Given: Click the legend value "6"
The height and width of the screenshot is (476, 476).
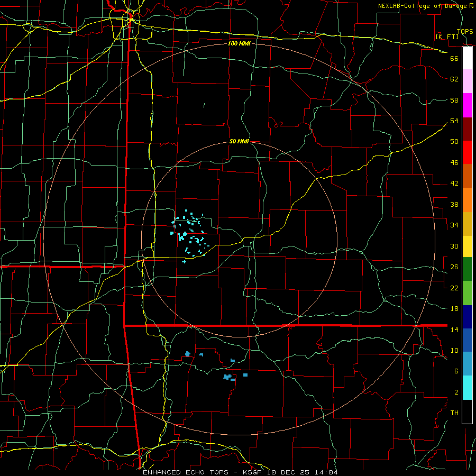Looking at the screenshot, I should point(456,371).
